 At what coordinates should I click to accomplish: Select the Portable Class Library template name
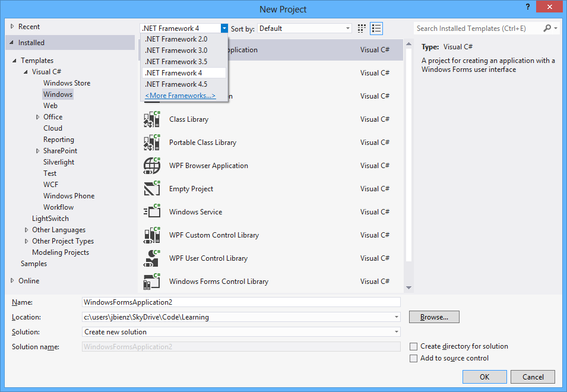(202, 143)
